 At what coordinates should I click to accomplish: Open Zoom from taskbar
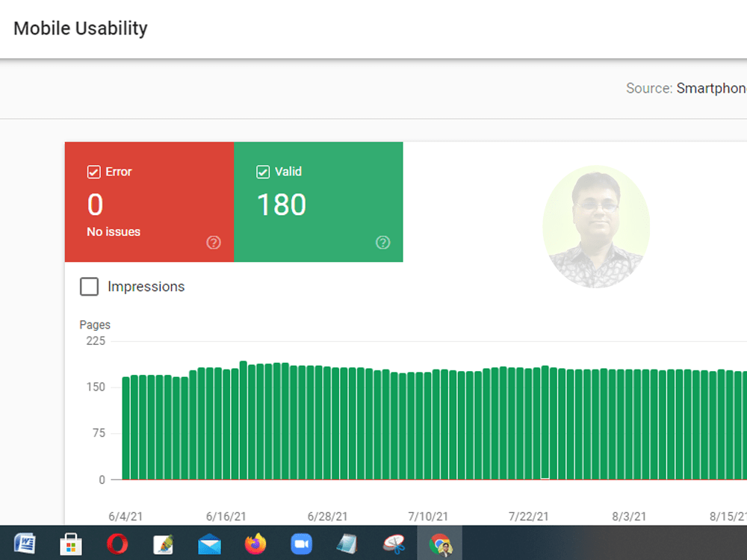[302, 544]
